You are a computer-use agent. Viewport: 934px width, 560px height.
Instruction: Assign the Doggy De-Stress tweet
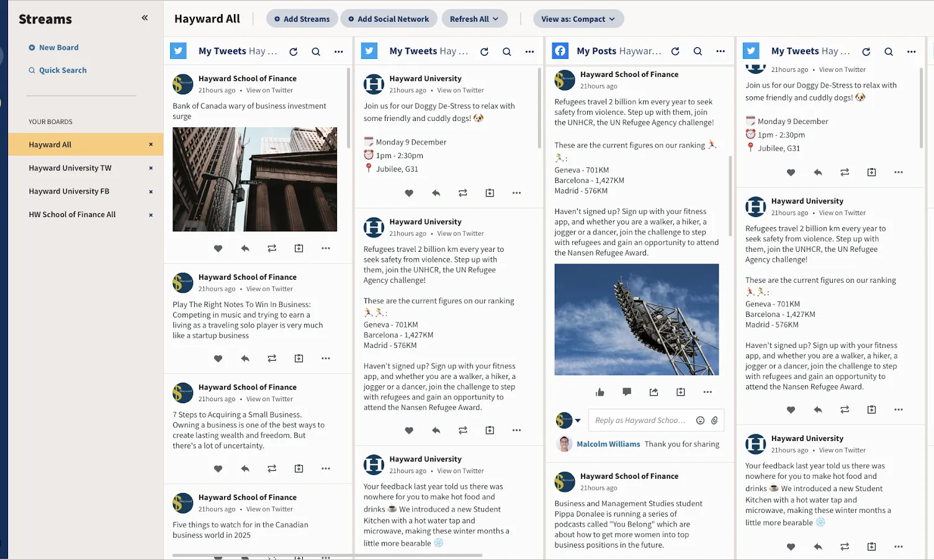[x=490, y=193]
